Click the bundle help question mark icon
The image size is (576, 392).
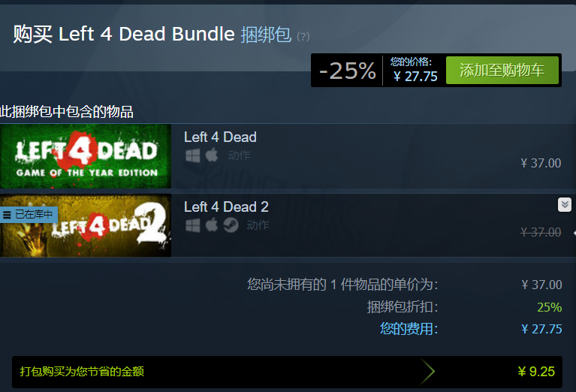tap(303, 36)
